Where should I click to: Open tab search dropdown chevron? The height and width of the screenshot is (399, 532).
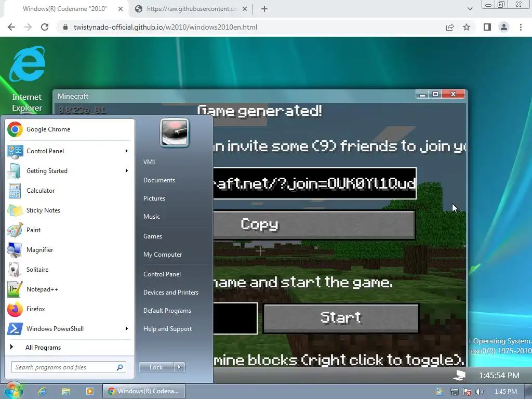point(470,9)
